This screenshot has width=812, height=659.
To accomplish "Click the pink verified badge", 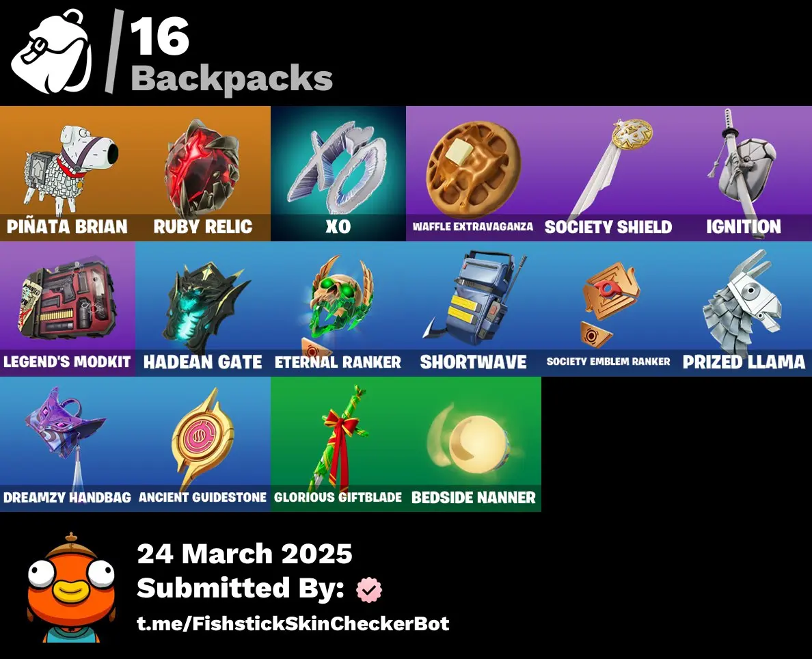I will [x=368, y=589].
